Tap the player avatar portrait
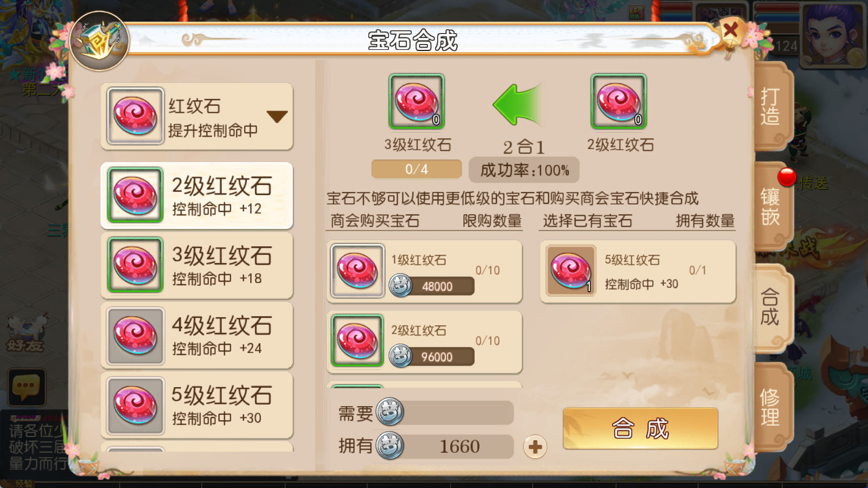Screen dimensions: 868x488 click(833, 35)
